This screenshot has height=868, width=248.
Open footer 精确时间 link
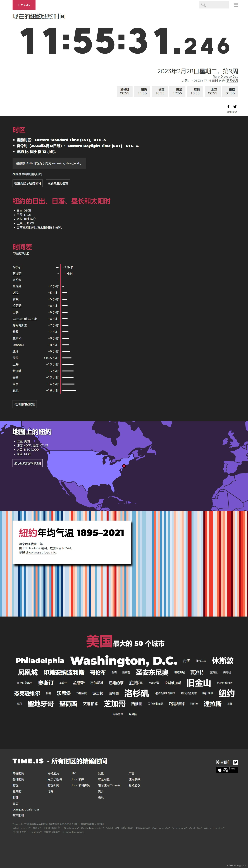[x=19, y=773]
